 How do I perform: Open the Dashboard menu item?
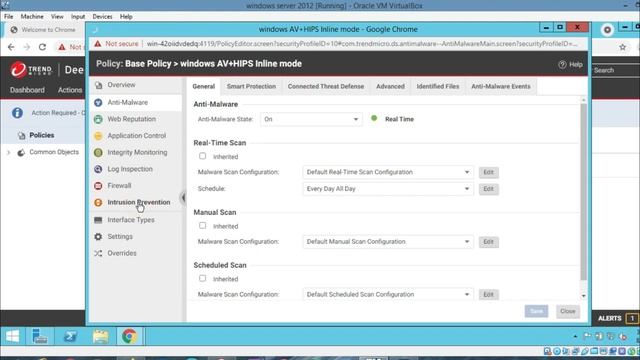point(27,90)
